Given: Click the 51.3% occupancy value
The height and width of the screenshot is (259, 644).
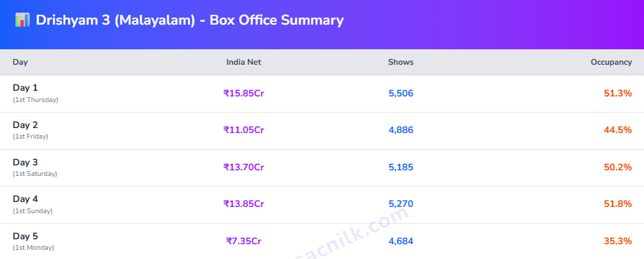Looking at the screenshot, I should [x=618, y=94].
